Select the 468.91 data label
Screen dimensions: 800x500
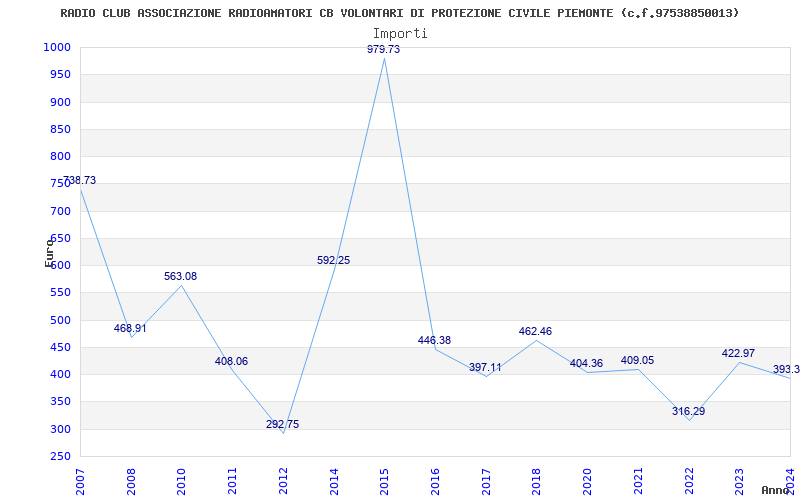[130, 329]
